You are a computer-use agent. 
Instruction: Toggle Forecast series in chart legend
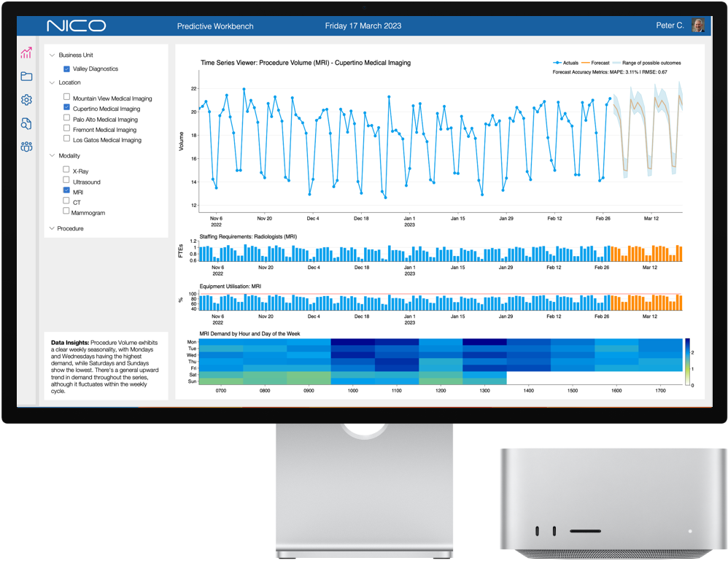tap(597, 63)
